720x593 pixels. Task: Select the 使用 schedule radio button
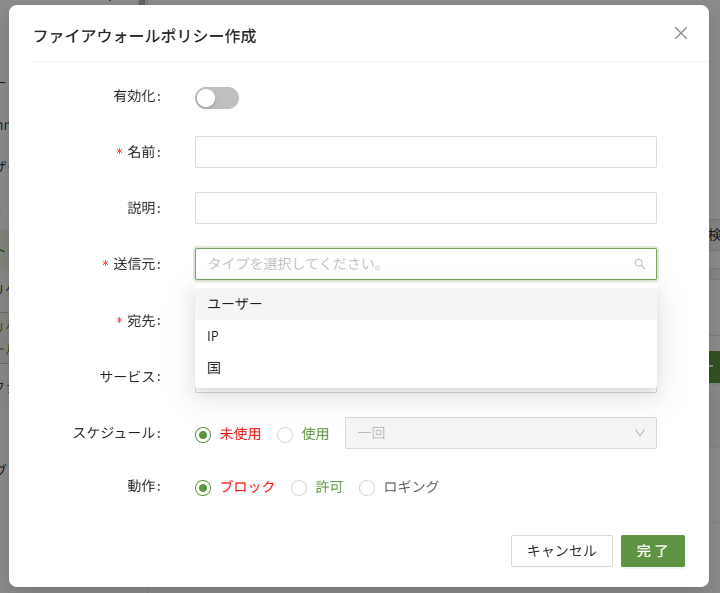click(285, 434)
